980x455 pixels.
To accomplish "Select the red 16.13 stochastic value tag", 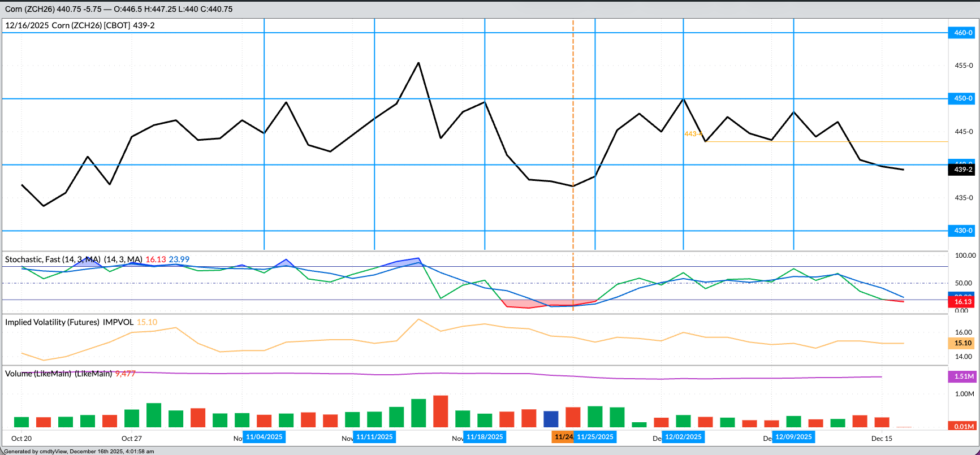I will pos(963,302).
